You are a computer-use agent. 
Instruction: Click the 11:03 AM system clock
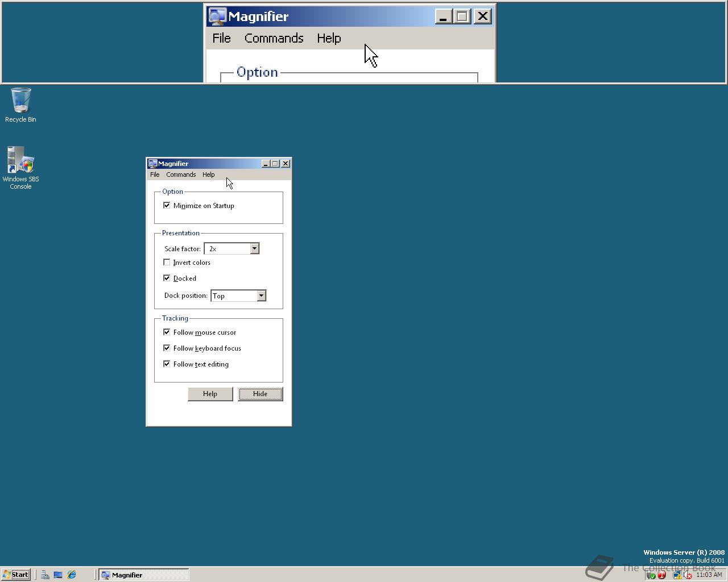click(x=709, y=575)
